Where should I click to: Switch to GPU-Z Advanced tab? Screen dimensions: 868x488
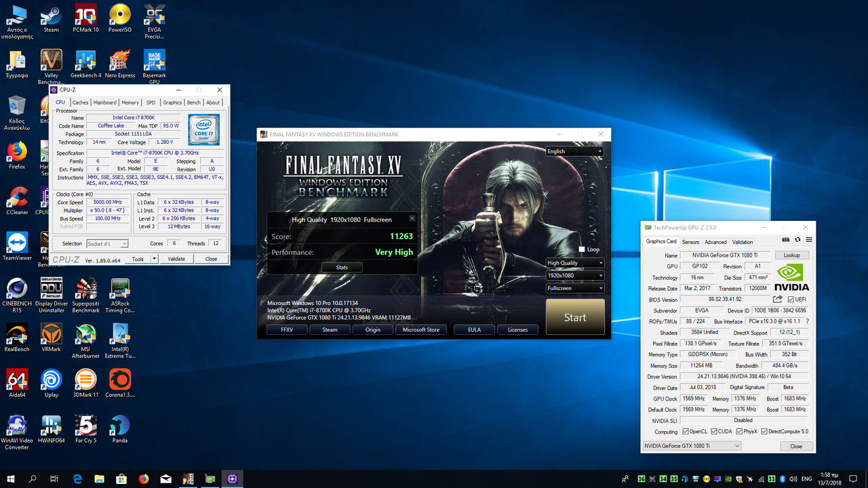pyautogui.click(x=715, y=242)
